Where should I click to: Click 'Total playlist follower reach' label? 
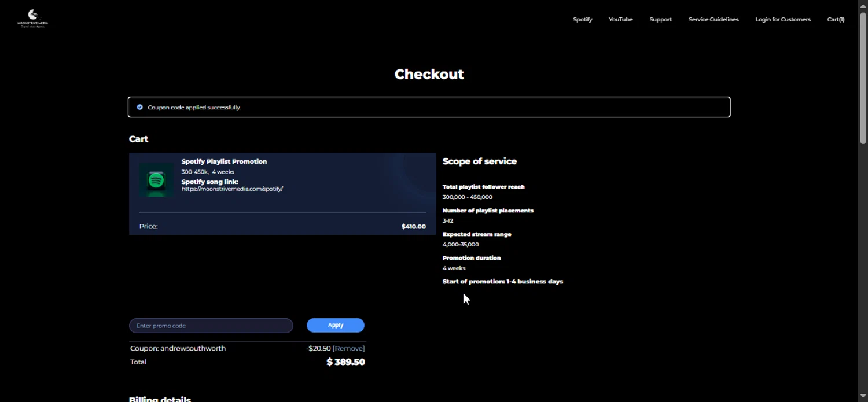(484, 187)
